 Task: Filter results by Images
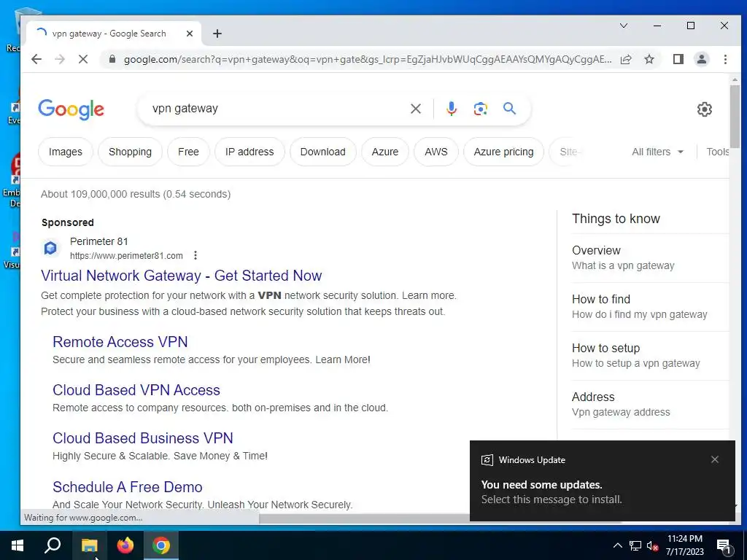pos(65,152)
